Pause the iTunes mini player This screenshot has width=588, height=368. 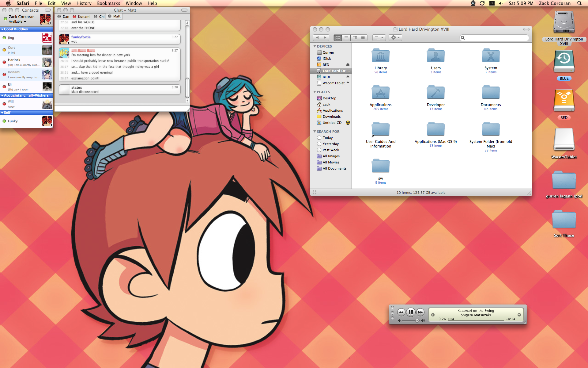click(411, 312)
